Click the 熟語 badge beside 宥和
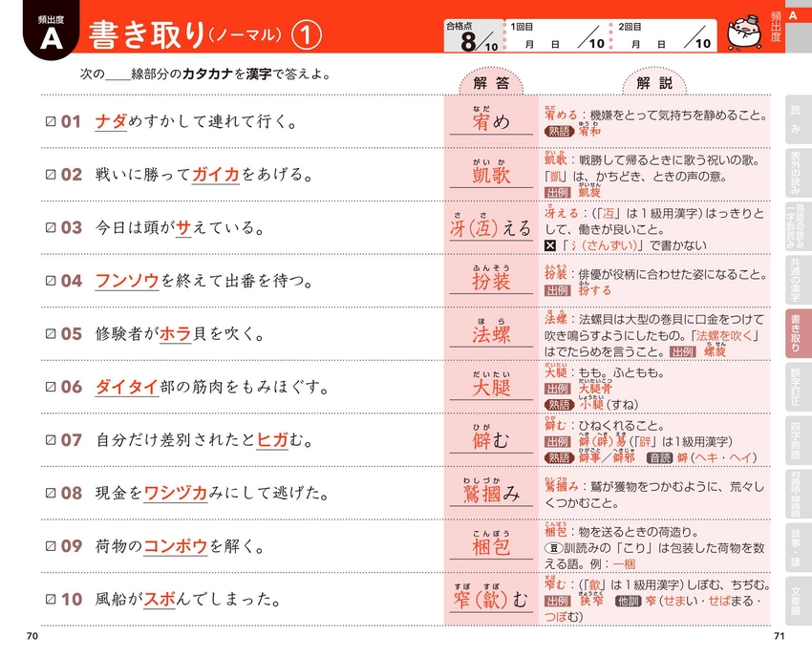812x656 pixels. point(559,132)
